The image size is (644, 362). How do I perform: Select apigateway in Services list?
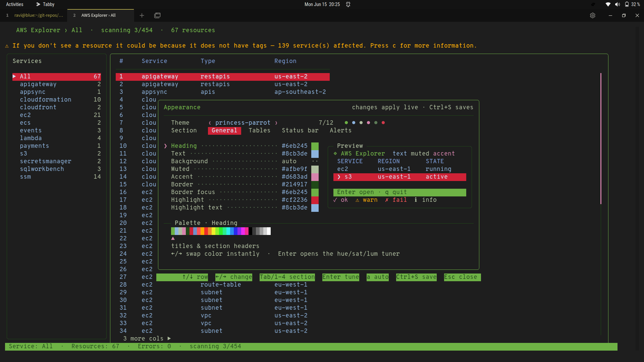point(57,84)
